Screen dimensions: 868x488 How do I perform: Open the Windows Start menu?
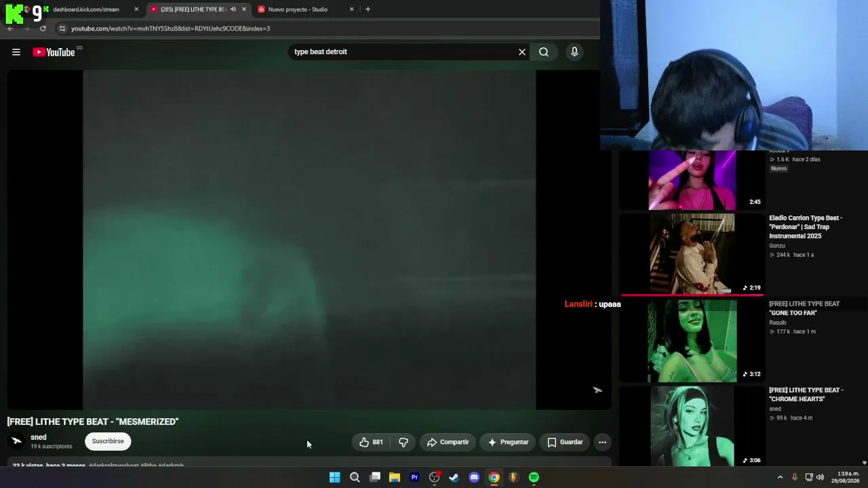334,477
